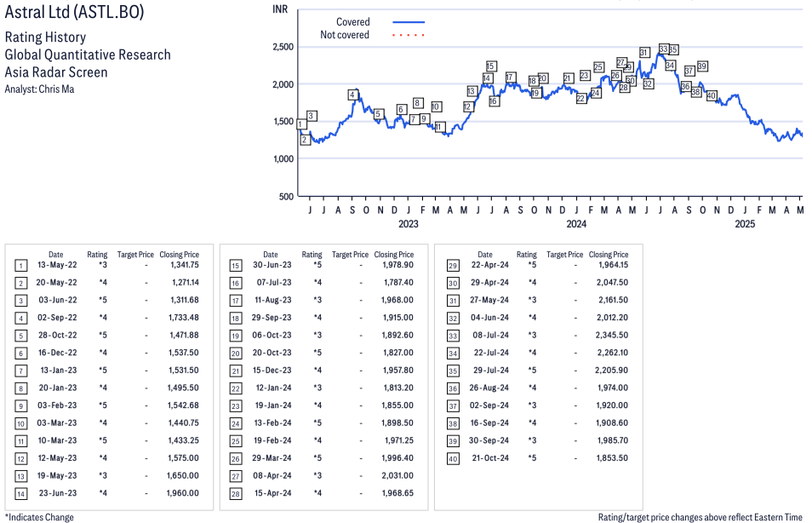The image size is (812, 523).
Task: Select closing price 2,031.00
Action: 397,475
